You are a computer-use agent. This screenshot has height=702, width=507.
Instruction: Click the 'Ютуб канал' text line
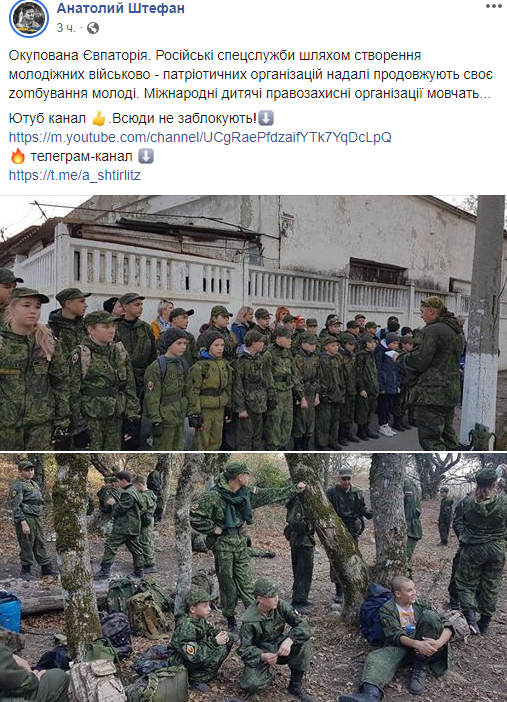47,119
